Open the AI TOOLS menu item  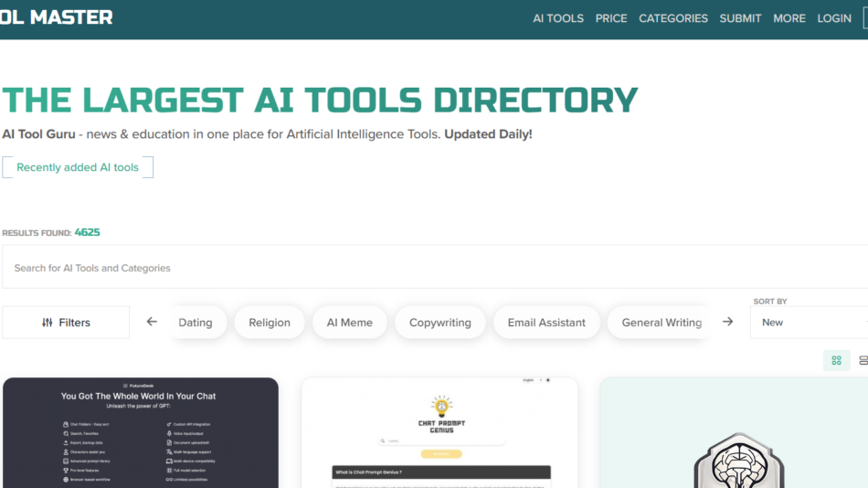coord(558,18)
